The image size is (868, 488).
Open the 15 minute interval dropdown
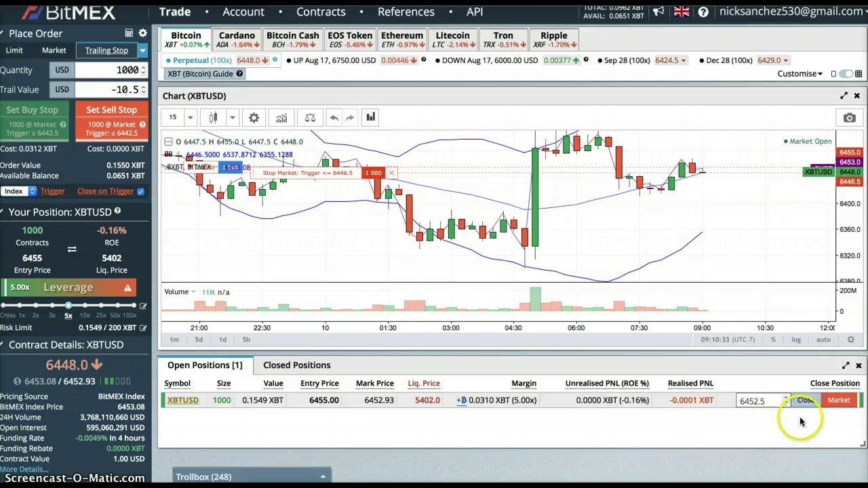(190, 118)
